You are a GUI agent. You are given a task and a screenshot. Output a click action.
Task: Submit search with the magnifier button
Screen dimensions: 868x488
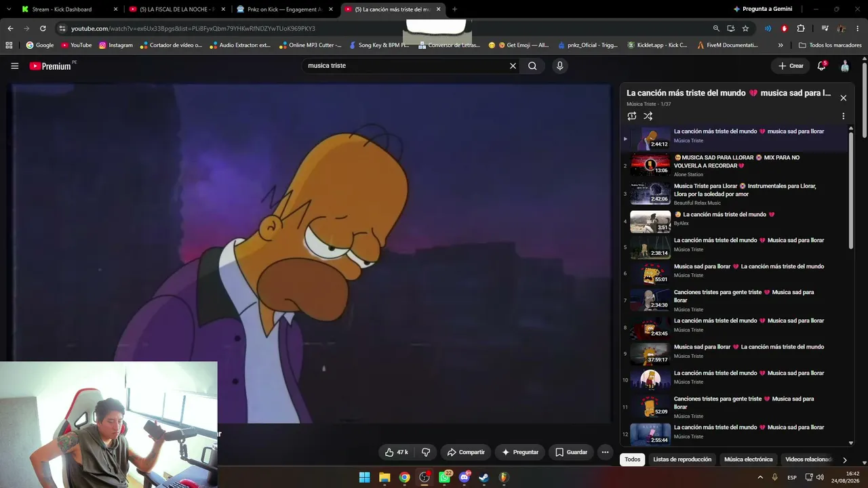[x=532, y=66]
